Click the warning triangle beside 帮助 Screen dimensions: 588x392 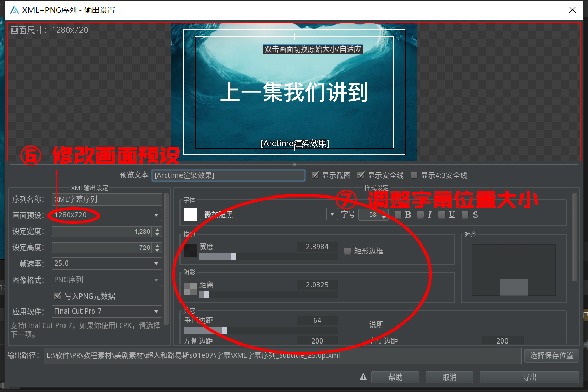(363, 377)
